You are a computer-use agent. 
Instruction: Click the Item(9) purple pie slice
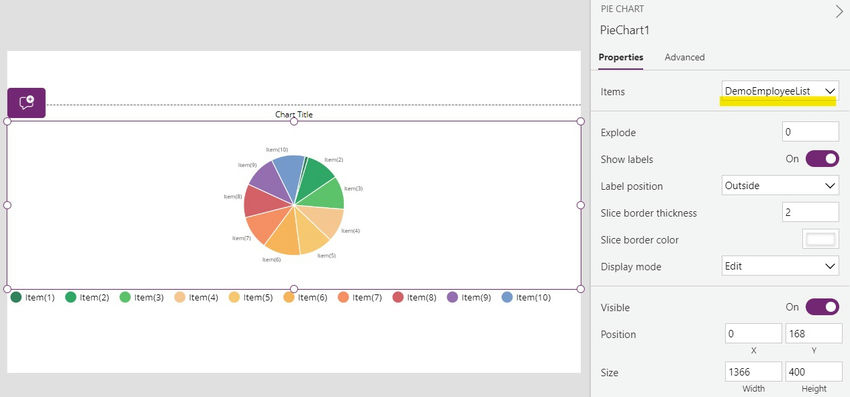pyautogui.click(x=268, y=182)
